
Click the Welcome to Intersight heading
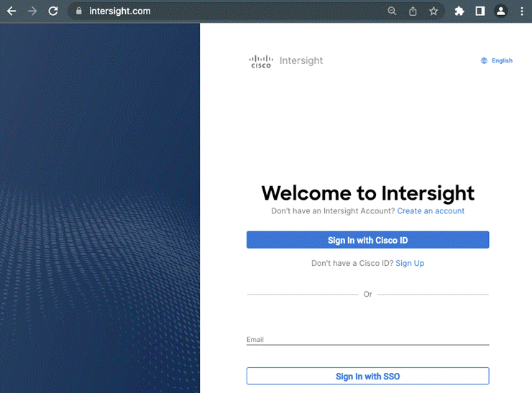pos(368,193)
